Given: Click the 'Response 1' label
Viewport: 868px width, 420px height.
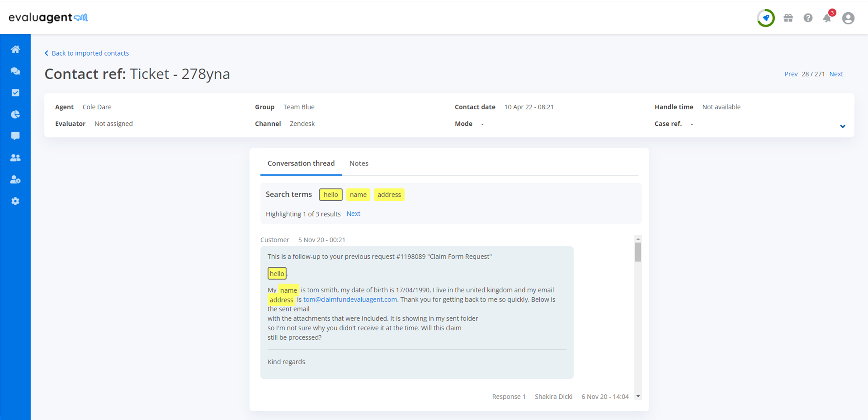Looking at the screenshot, I should 509,396.
